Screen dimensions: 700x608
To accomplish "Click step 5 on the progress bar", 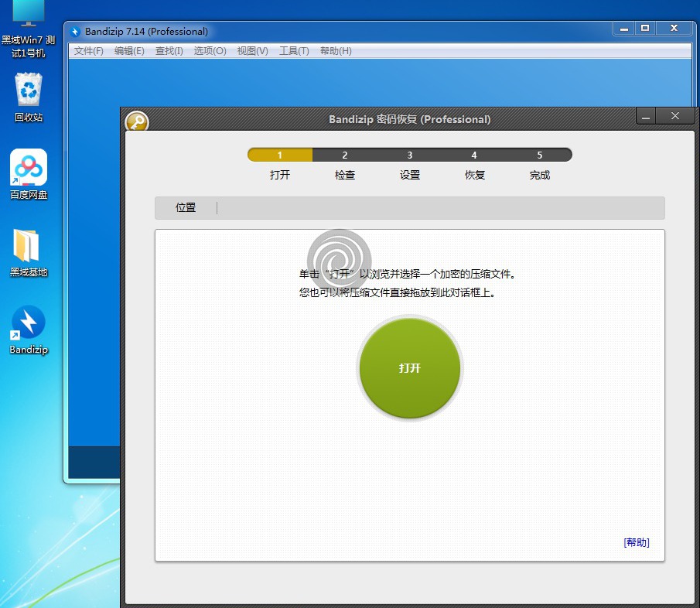I will tap(539, 155).
